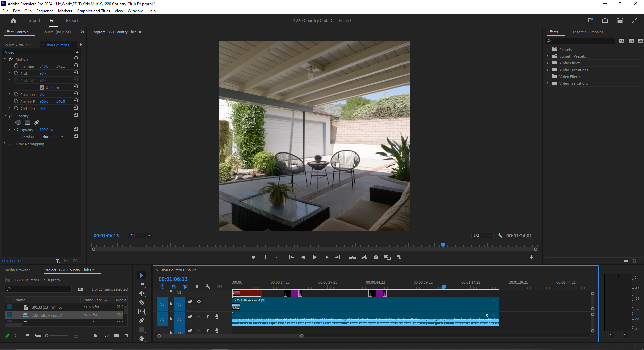Screen dimensions: 644x350
Task: Expand the Audio Effects folder
Action: 548,63
